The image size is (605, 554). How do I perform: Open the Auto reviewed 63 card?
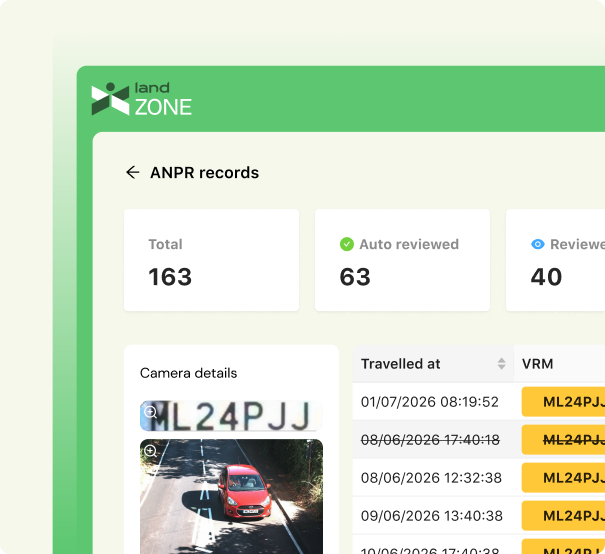[402, 260]
